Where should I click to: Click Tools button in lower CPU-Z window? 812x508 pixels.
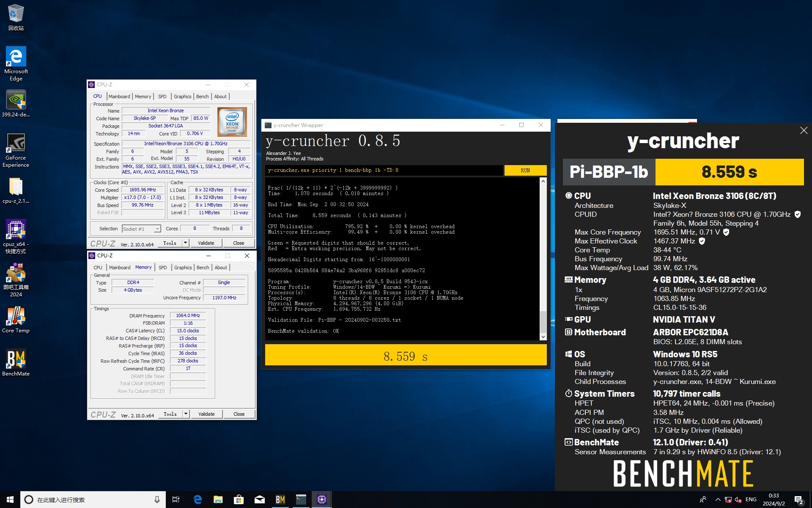[x=170, y=414]
